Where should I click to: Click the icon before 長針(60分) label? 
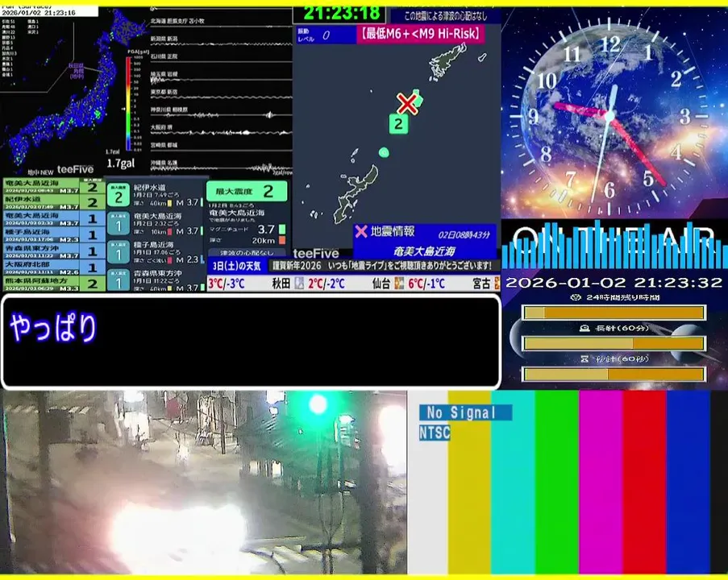[584, 328]
